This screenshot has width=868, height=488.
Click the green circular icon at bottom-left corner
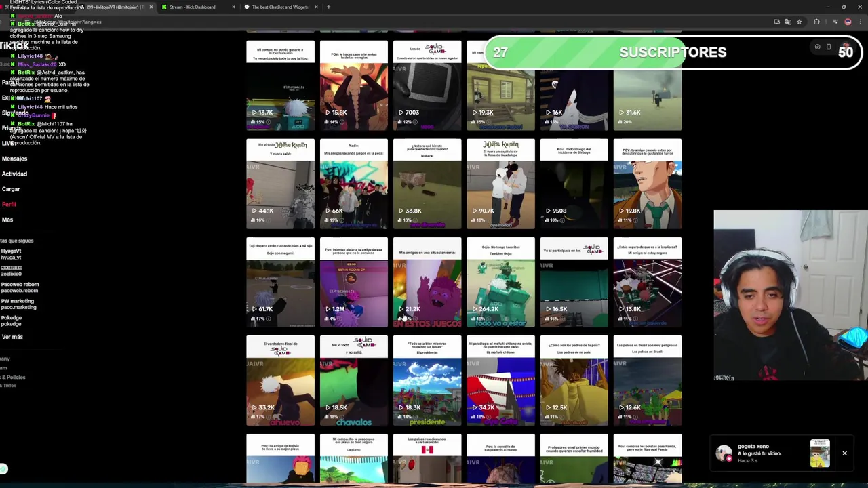coord(3,469)
